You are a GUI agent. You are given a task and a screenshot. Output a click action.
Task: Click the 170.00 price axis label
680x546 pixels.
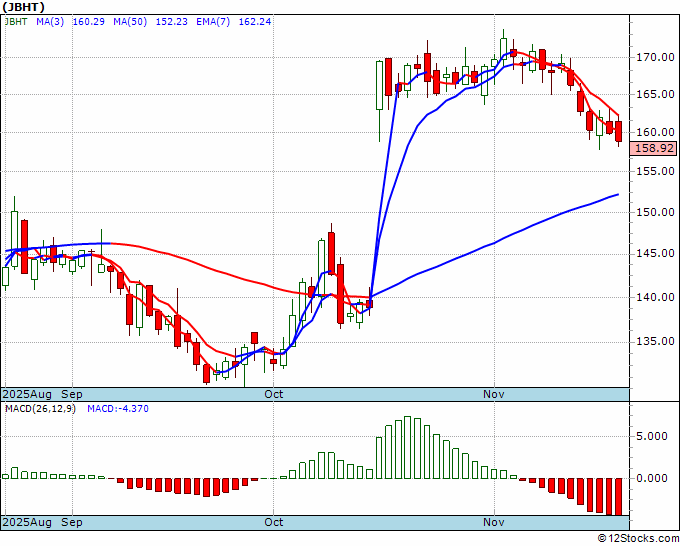coord(655,57)
